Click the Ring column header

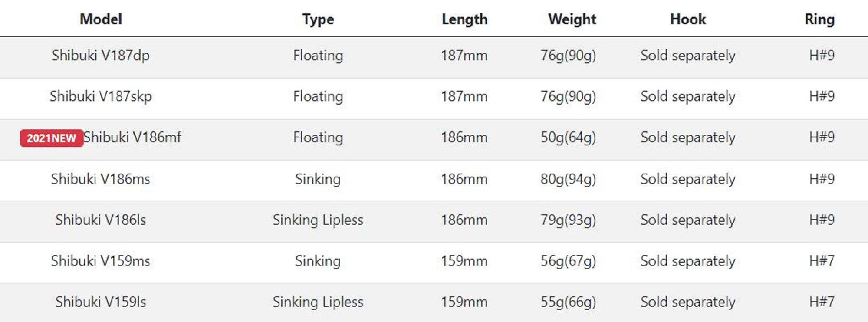click(819, 19)
